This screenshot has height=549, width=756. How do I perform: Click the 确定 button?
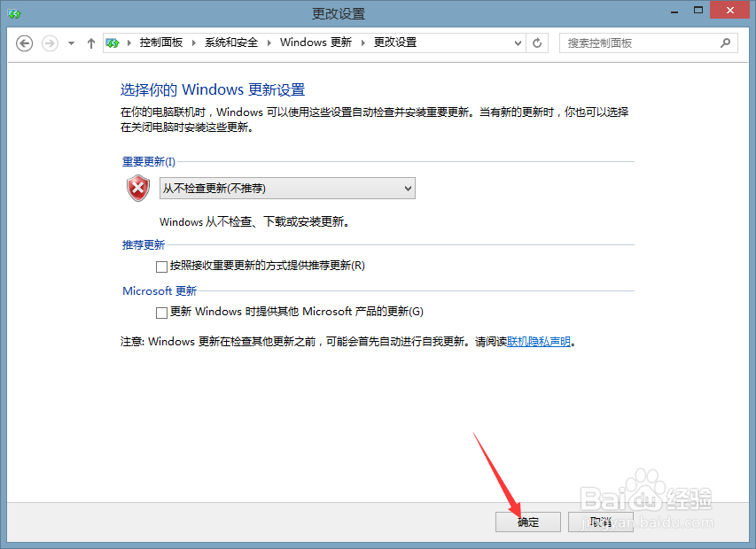(x=528, y=522)
